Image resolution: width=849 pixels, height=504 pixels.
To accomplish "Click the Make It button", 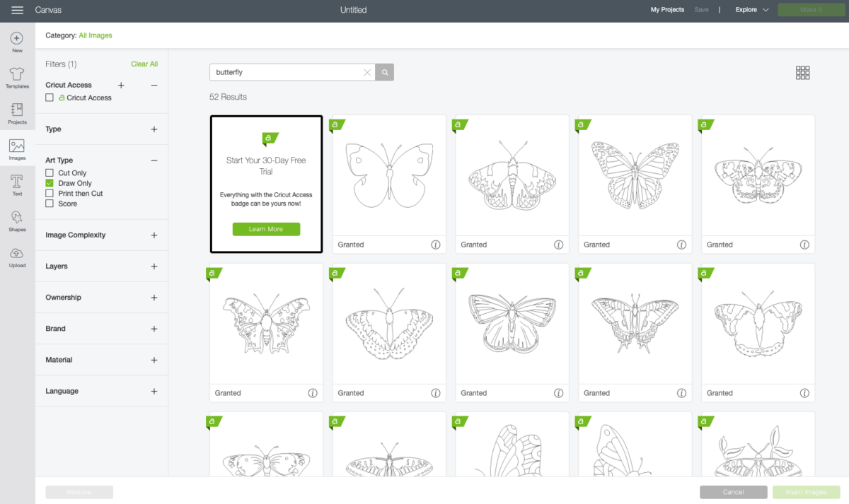I will 811,10.
